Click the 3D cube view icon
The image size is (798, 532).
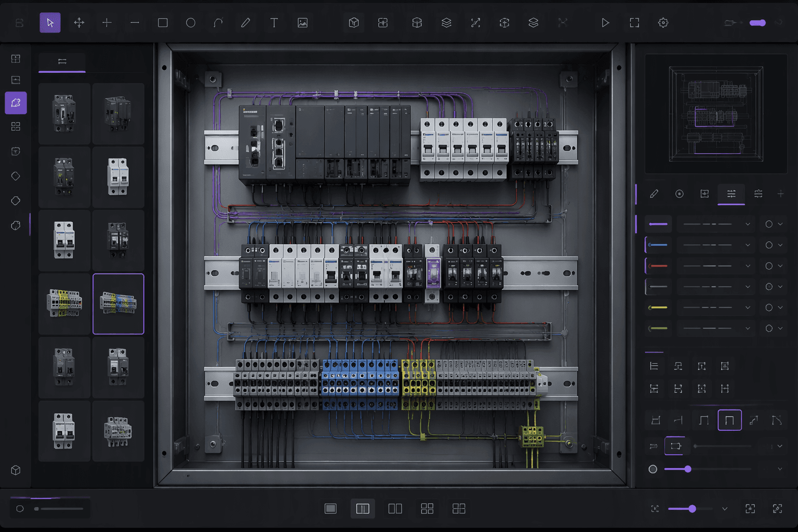[x=354, y=23]
